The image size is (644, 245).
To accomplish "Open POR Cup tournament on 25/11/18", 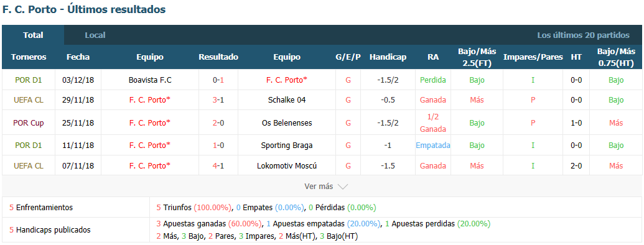I will click(x=29, y=122).
